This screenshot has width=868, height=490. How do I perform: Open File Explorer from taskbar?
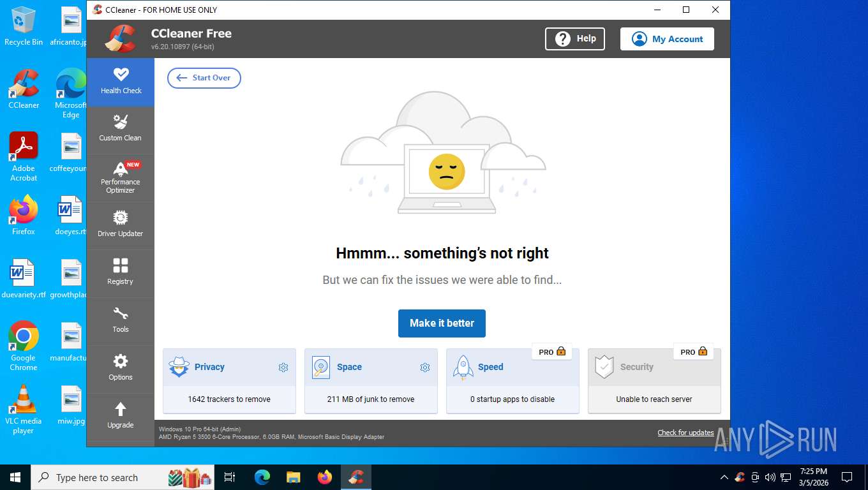tap(294, 477)
